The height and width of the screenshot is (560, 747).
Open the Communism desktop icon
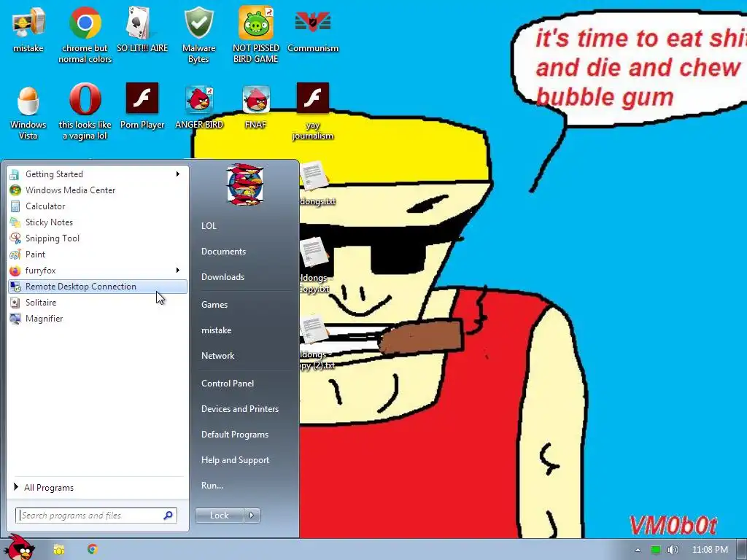(x=312, y=28)
